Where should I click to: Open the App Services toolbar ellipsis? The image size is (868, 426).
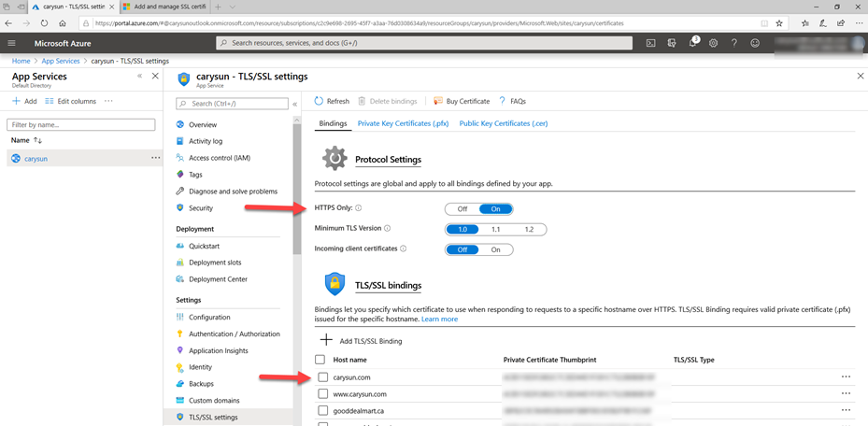[108, 101]
